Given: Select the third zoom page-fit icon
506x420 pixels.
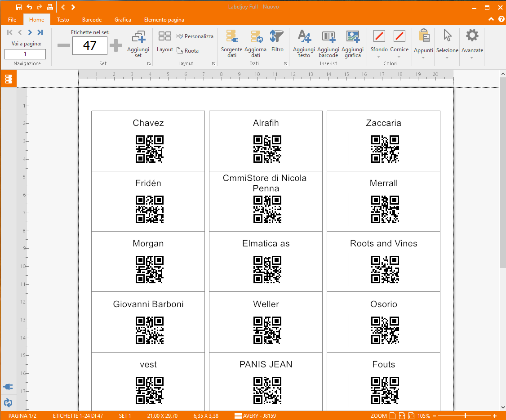Looking at the screenshot, I should (412, 416).
